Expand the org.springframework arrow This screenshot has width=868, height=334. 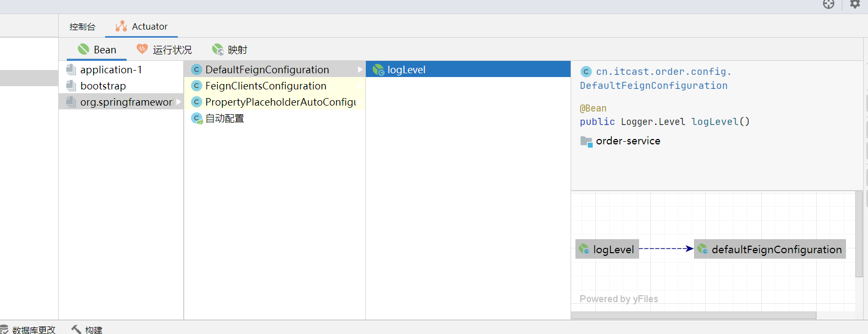(x=179, y=102)
